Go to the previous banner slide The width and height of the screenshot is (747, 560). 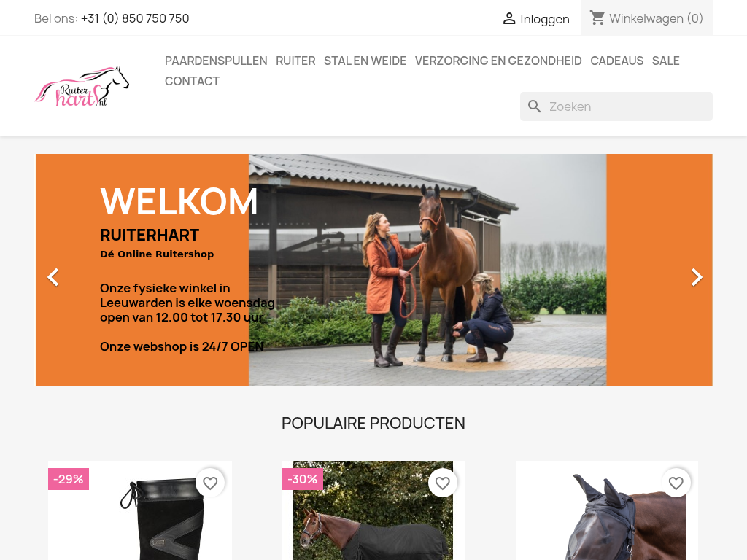tap(53, 277)
